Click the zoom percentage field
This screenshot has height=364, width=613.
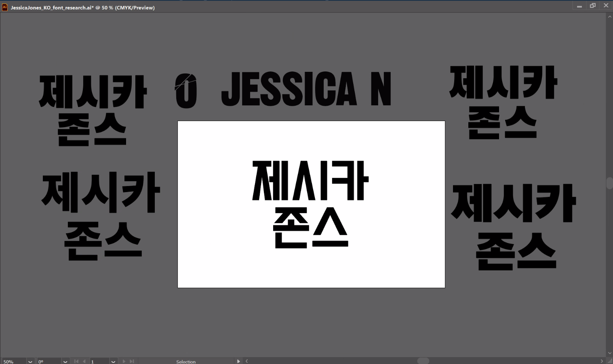[x=14, y=361]
